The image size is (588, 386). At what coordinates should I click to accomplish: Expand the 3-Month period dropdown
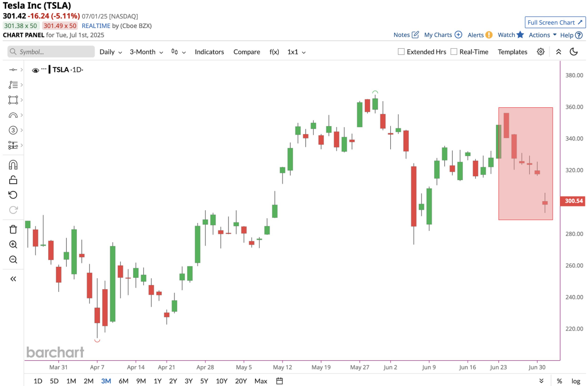click(x=146, y=52)
